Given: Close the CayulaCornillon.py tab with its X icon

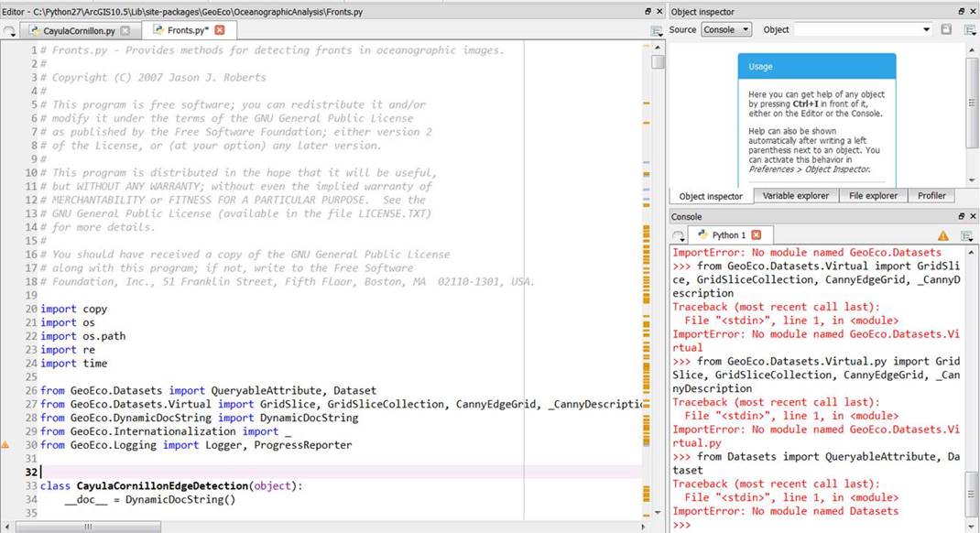Looking at the screenshot, I should pos(125,30).
